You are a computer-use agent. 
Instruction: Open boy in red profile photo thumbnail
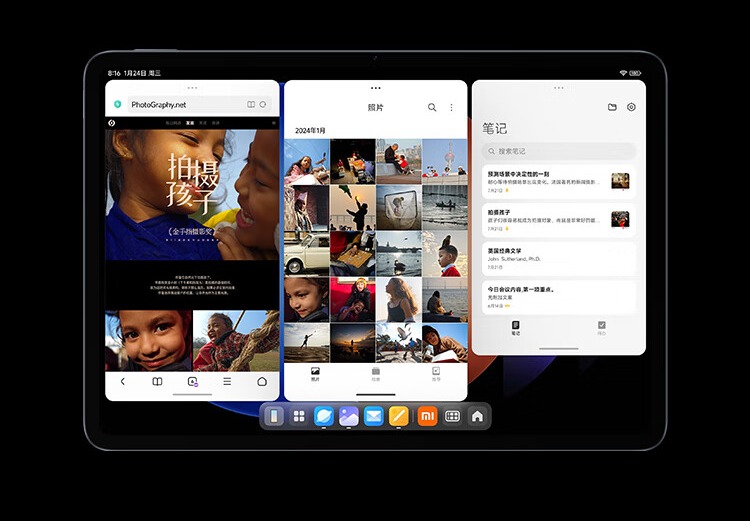[445, 254]
